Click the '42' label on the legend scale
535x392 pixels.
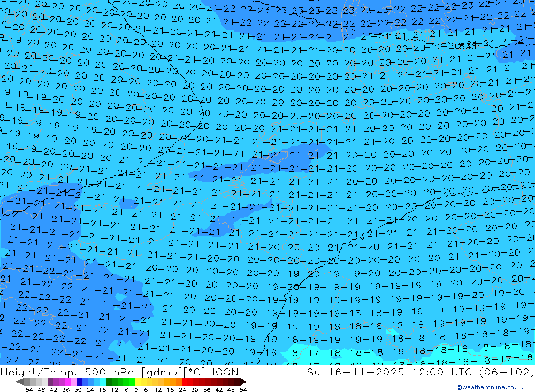click(219, 390)
